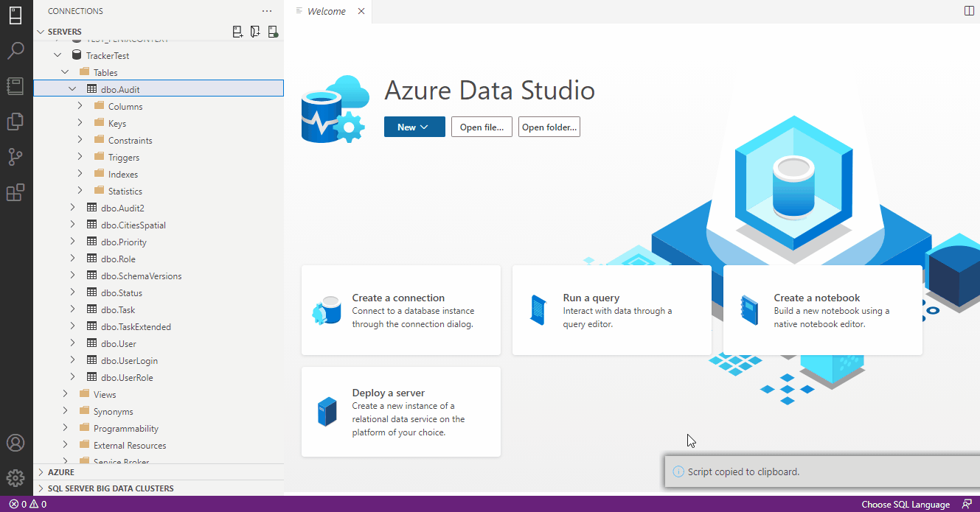Click the Run a query card icon
This screenshot has height=512, width=980.
(x=538, y=309)
